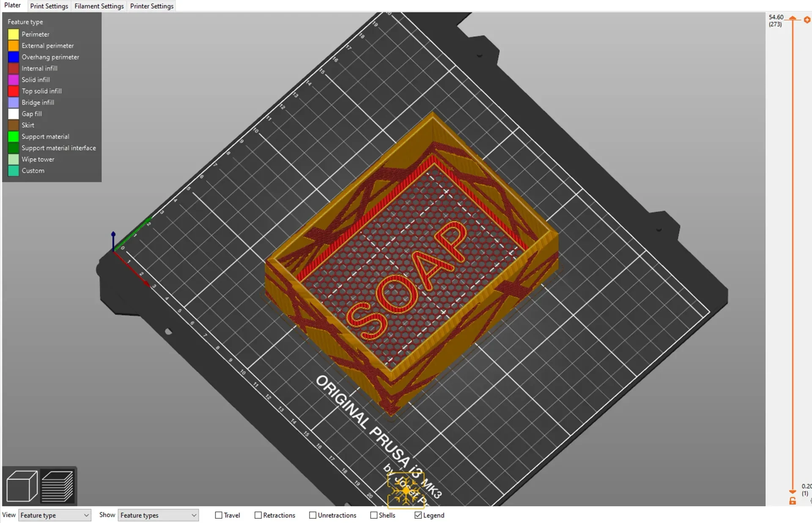The height and width of the screenshot is (523, 812).
Task: Click the "Bridge infill" legend label
Action: tap(38, 102)
